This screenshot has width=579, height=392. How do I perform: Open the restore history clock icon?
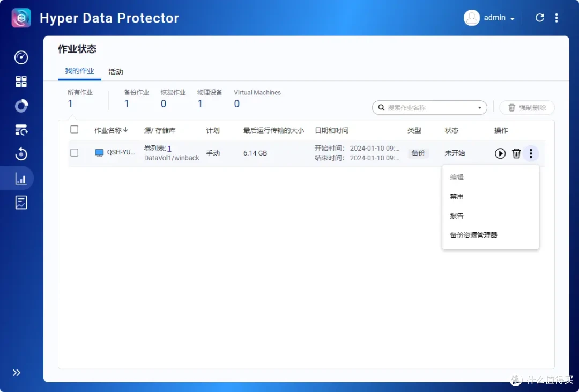21,154
